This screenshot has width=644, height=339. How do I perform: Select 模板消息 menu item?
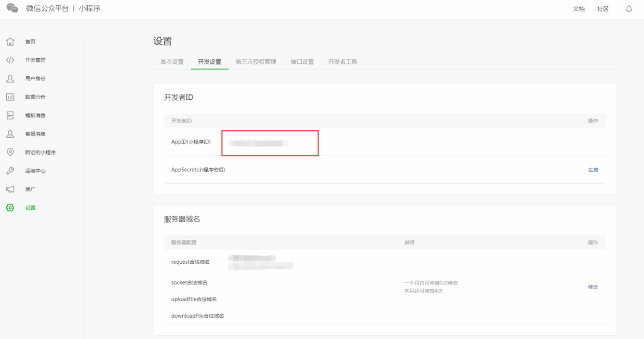(x=35, y=115)
